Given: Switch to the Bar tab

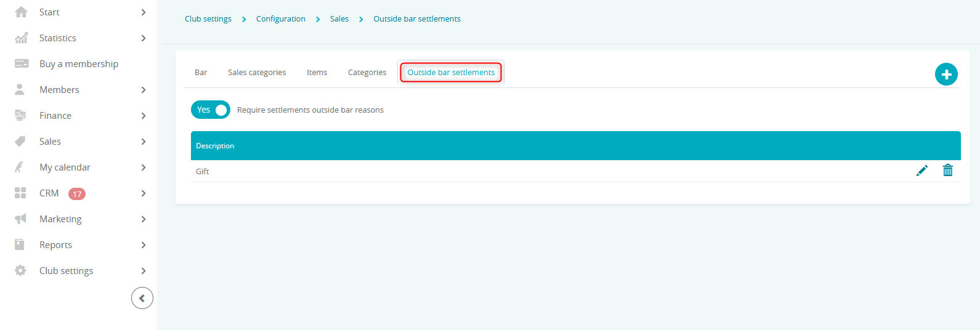Looking at the screenshot, I should pos(201,72).
